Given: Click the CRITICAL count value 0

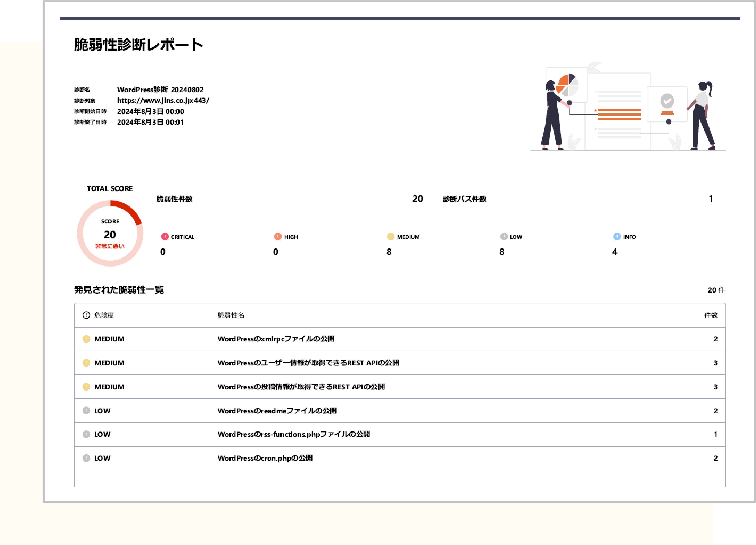Looking at the screenshot, I should [x=163, y=252].
